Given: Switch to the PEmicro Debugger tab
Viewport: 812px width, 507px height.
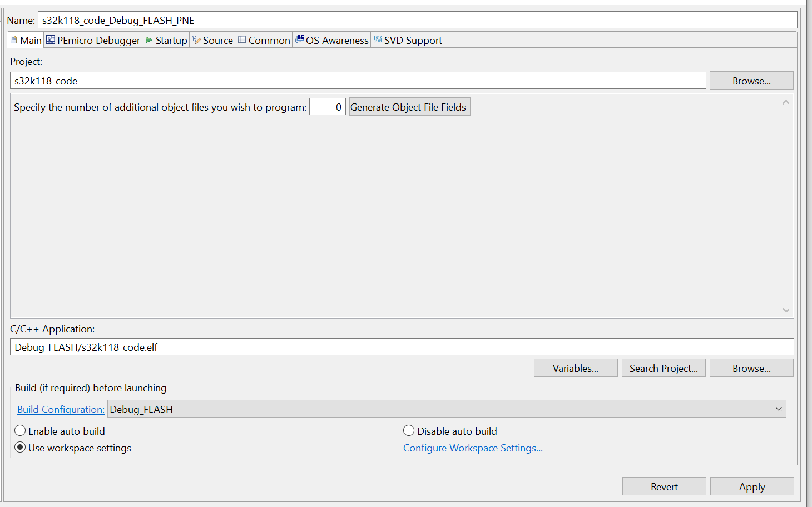Looking at the screenshot, I should point(98,41).
